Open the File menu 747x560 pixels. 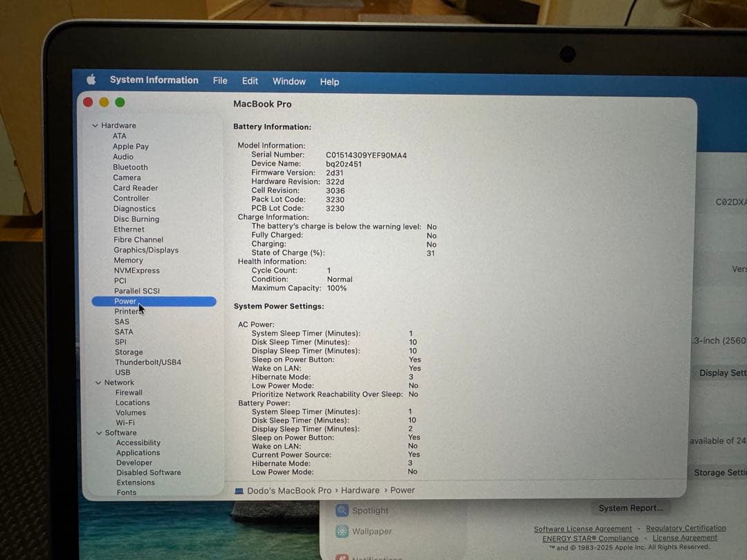point(219,80)
